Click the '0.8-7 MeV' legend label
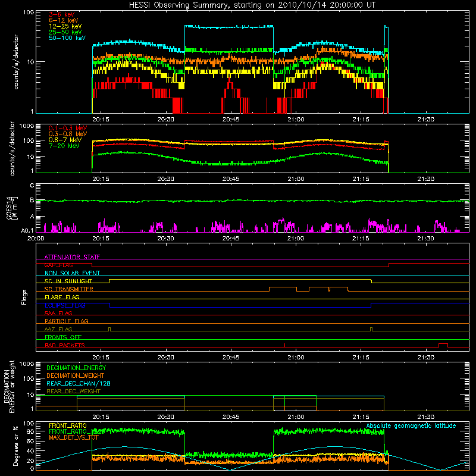476x476 pixels. [x=65, y=140]
